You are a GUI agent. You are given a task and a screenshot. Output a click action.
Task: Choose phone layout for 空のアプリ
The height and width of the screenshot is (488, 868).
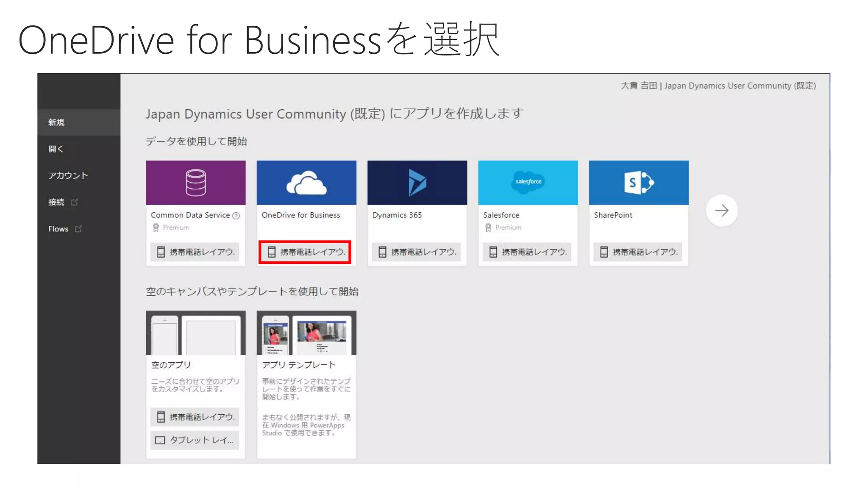(195, 417)
